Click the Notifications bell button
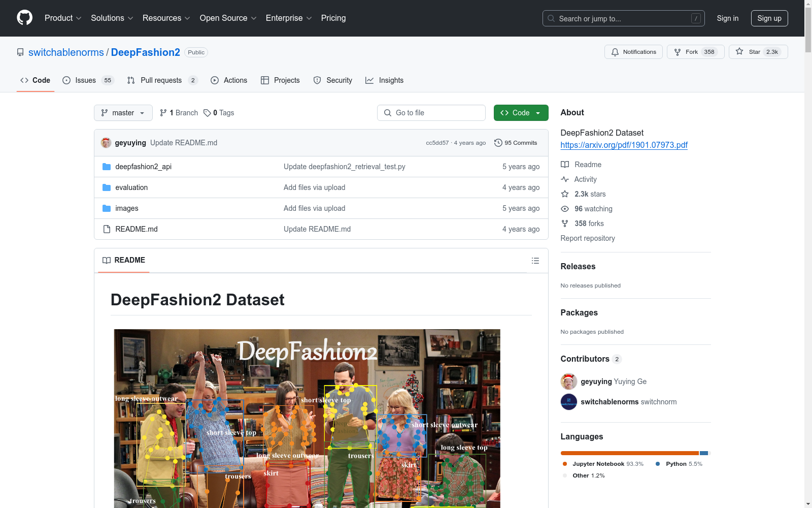The width and height of the screenshot is (812, 508). coord(633,52)
